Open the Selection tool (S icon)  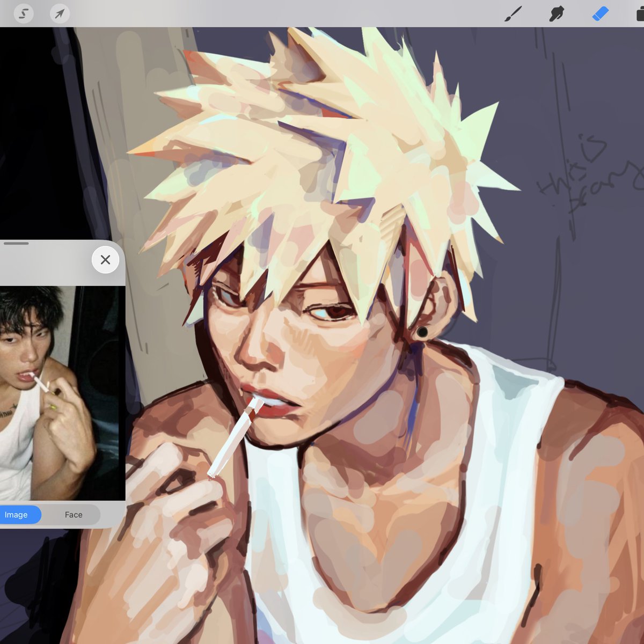click(24, 13)
